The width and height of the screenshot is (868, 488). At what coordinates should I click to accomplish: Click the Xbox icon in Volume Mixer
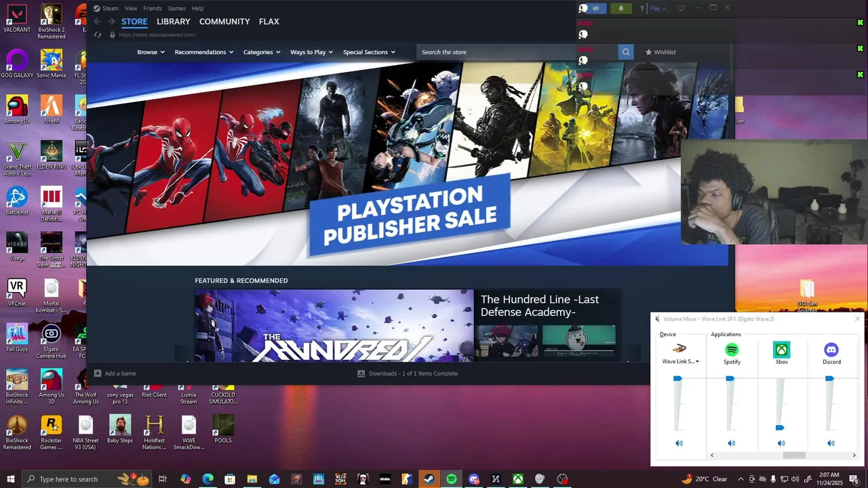(x=782, y=350)
